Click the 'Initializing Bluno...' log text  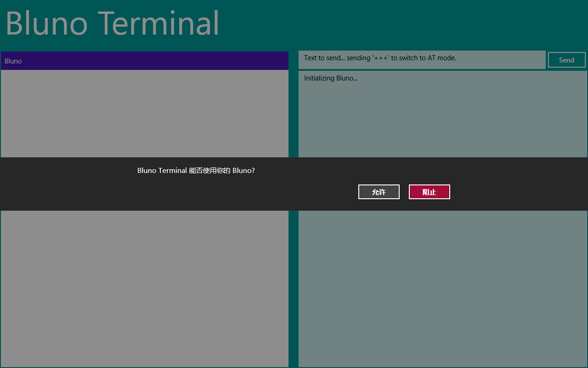click(331, 78)
